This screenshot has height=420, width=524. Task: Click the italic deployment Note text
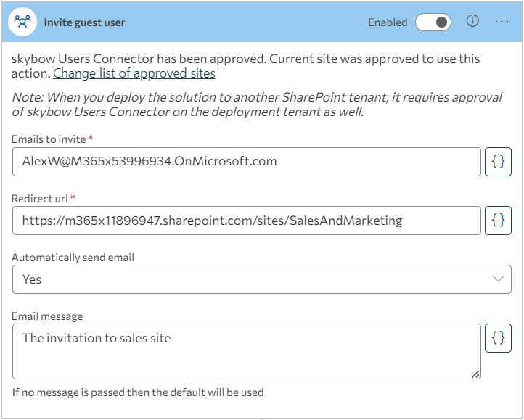click(x=257, y=104)
